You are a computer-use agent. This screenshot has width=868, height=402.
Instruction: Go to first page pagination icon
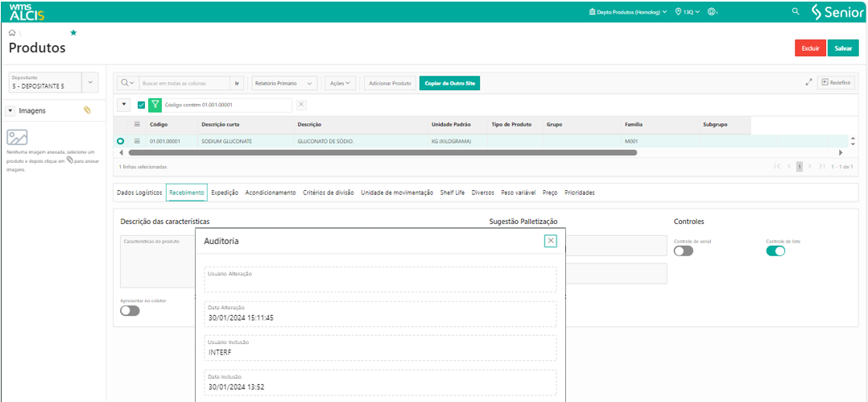pos(778,166)
